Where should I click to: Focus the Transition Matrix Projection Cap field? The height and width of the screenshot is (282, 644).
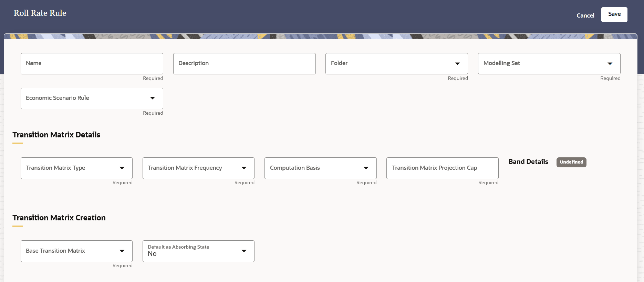tap(443, 168)
